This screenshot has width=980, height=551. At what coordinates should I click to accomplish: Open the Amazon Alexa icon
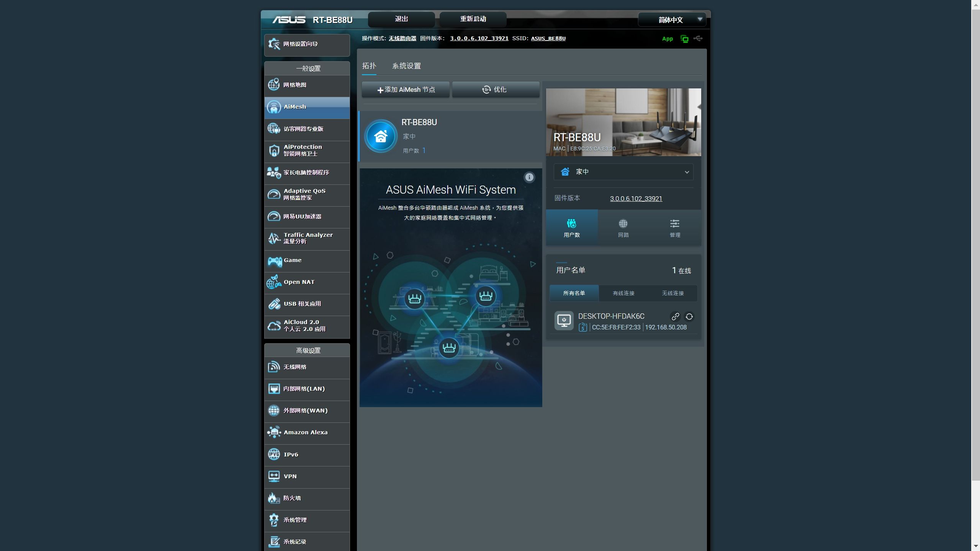click(274, 432)
